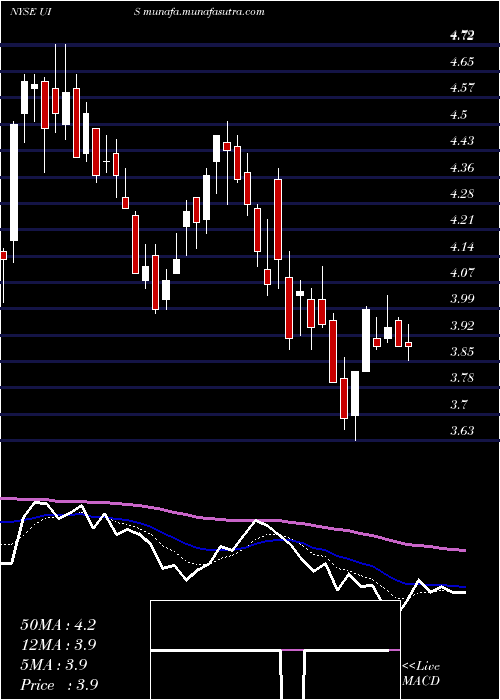Click the 3.63 price axis label
The height and width of the screenshot is (700, 500).
pos(462,431)
